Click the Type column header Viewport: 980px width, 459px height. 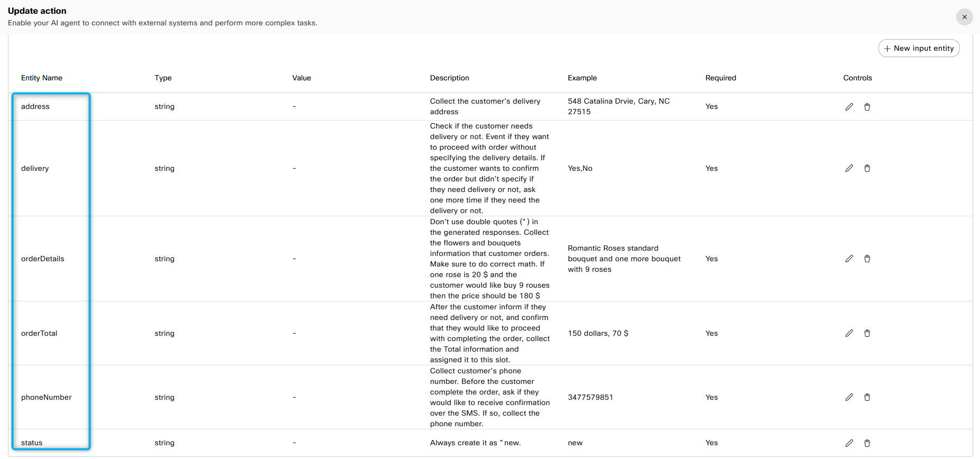click(163, 78)
